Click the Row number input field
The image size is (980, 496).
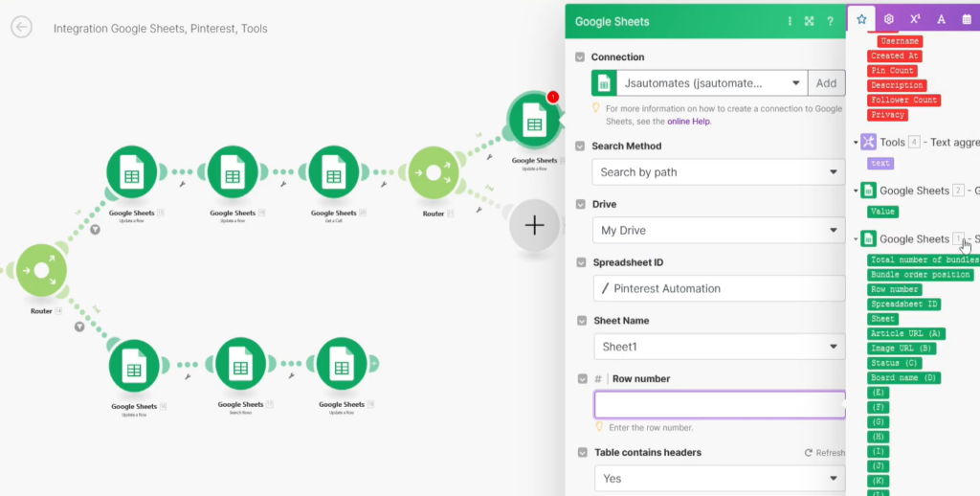point(720,405)
